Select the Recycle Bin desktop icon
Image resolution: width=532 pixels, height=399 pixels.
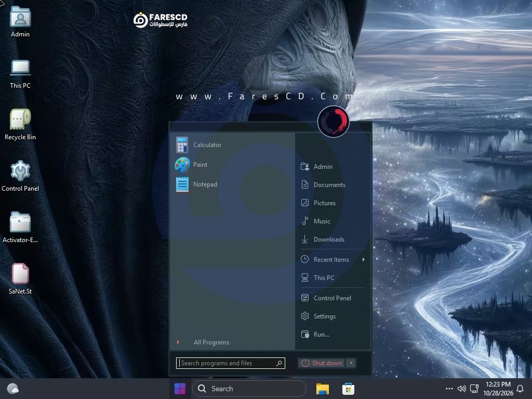(20, 125)
